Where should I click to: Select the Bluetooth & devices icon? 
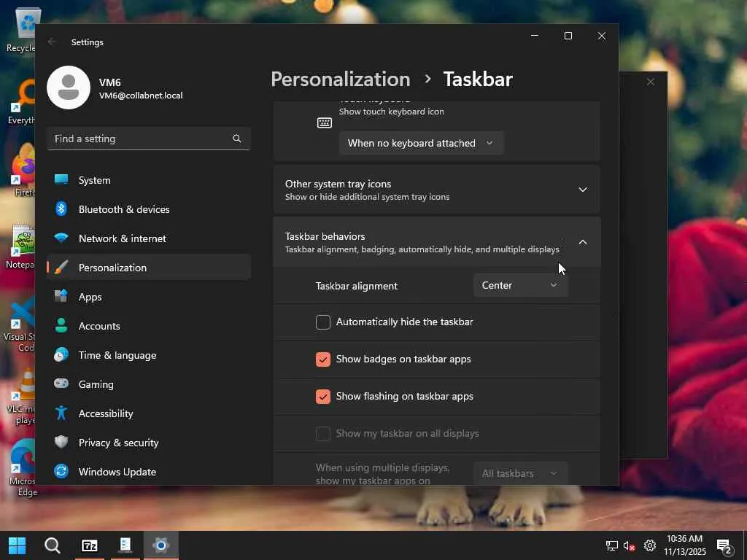[x=61, y=209]
